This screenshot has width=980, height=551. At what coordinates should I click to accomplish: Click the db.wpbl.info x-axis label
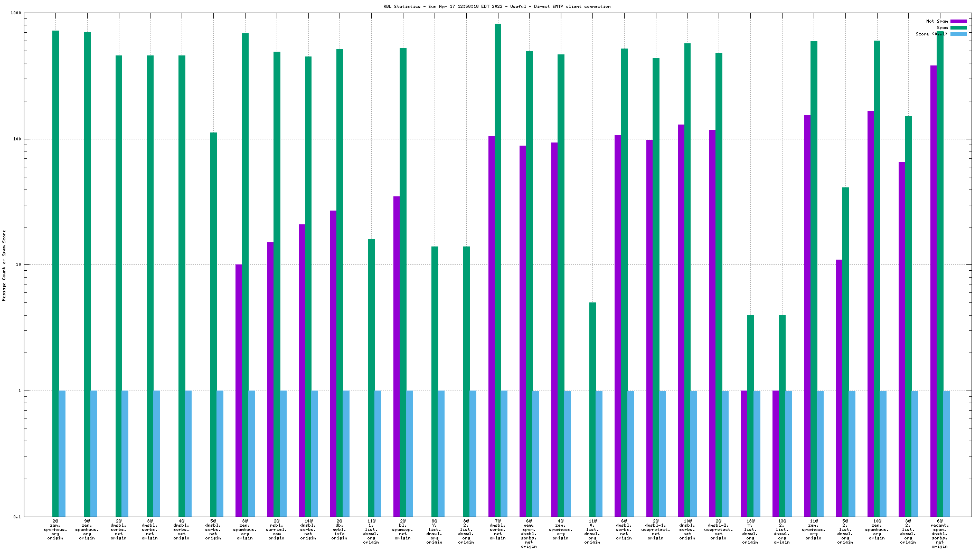340,529
